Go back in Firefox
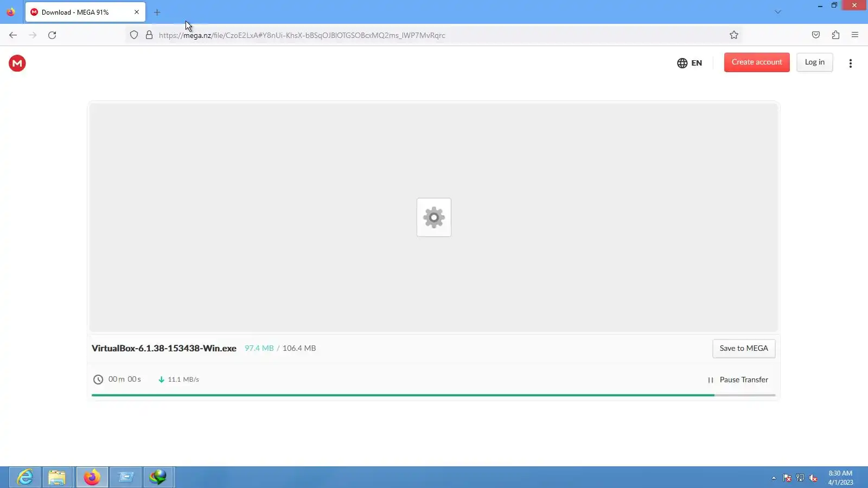Image resolution: width=868 pixels, height=488 pixels. tap(13, 35)
